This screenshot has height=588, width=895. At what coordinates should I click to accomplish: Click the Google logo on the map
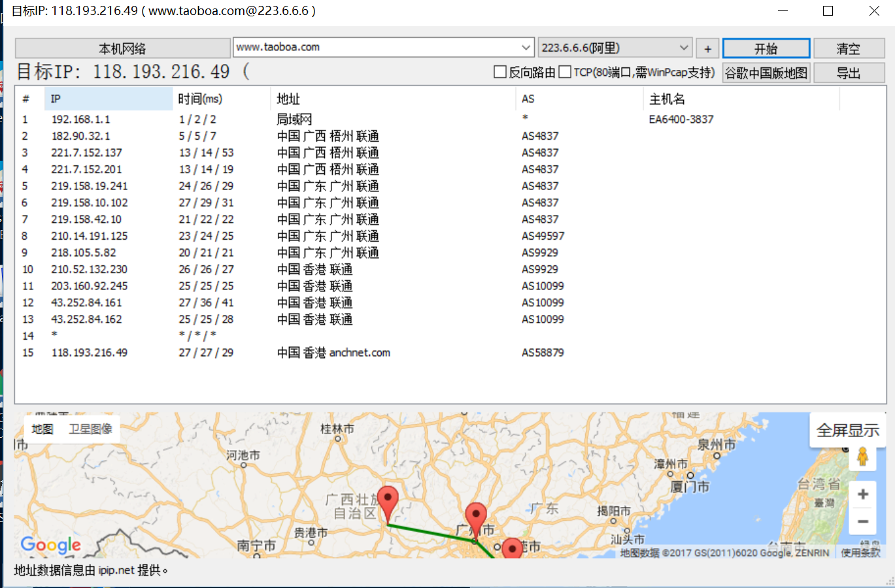click(50, 545)
